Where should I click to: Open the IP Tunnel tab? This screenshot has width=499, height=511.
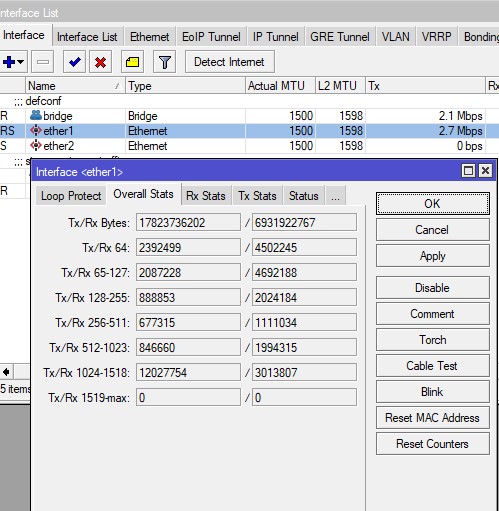275,37
